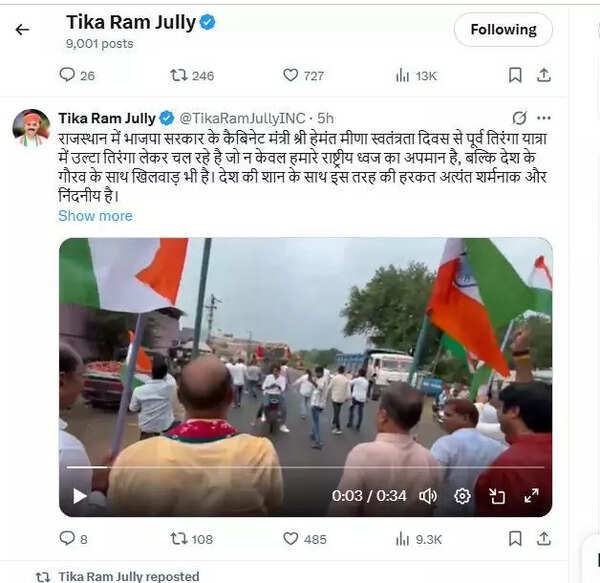
Task: Open Tika Ram Jully profile avatar
Action: [31, 128]
